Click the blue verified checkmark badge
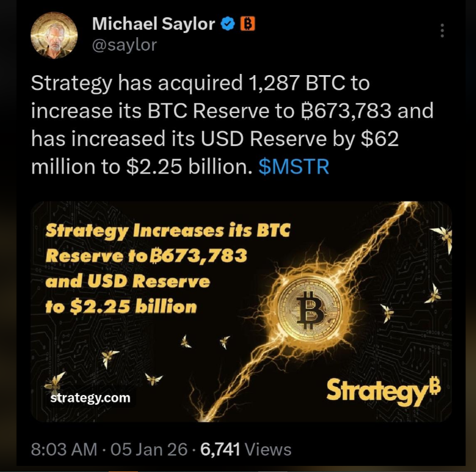 coord(228,24)
